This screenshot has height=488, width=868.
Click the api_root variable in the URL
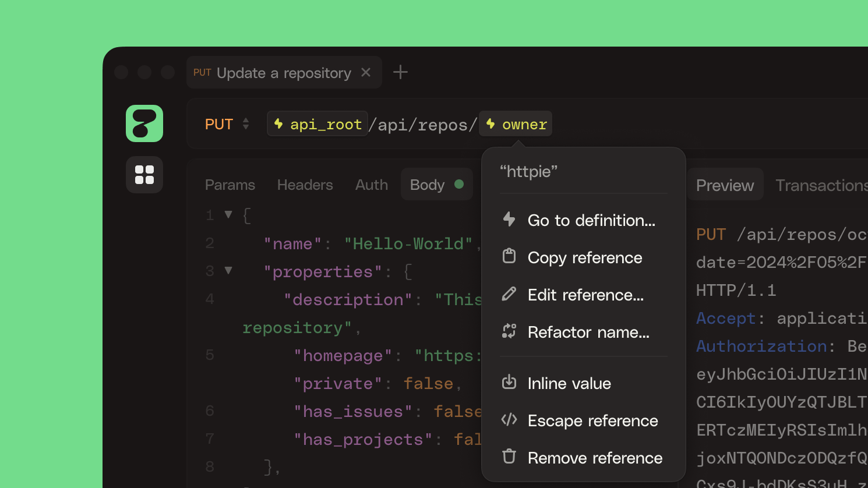(x=317, y=124)
